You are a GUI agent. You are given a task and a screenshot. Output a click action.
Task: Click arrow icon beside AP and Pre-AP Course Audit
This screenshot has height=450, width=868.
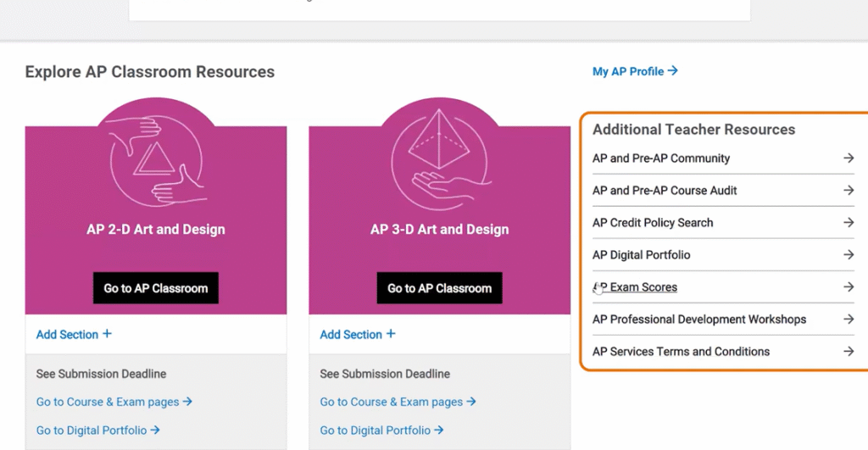(x=848, y=191)
